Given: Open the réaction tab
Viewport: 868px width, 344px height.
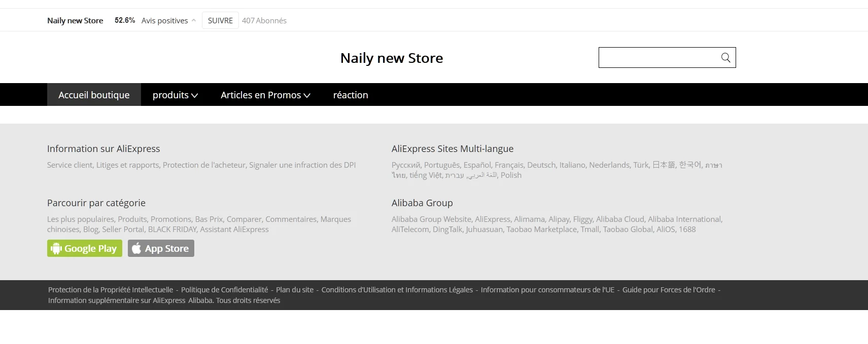Looking at the screenshot, I should [351, 95].
